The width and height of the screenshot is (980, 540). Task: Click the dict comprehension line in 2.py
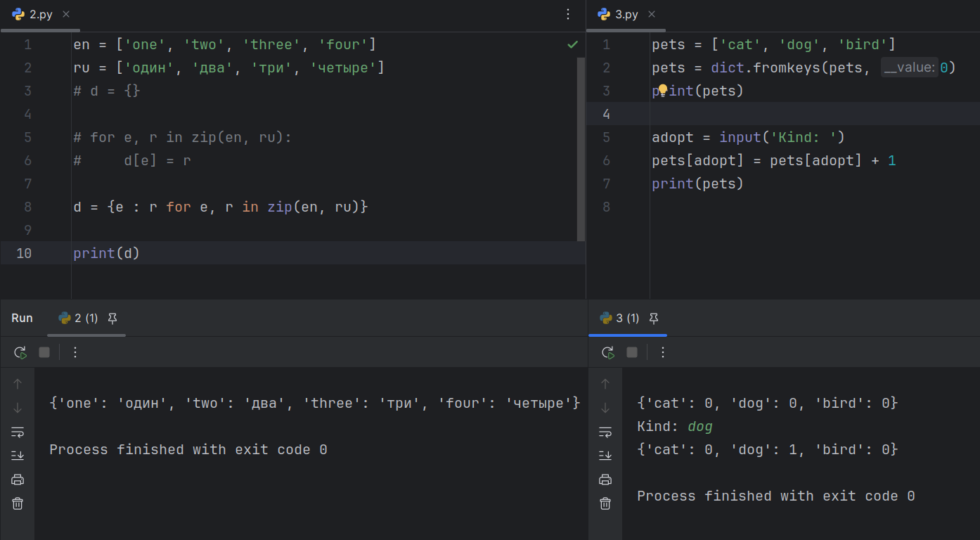221,207
